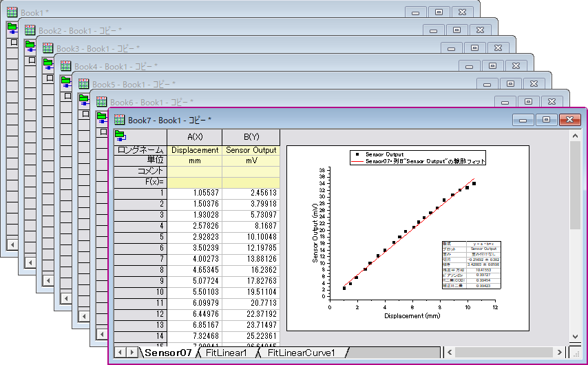The image size is (588, 365).
Task: Click the Book1 workbook window icon
Action: click(12, 12)
